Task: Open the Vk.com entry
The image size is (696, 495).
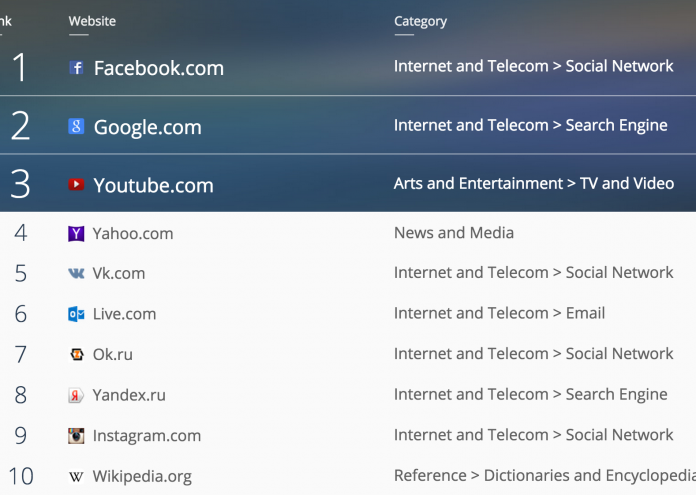Action: point(119,273)
